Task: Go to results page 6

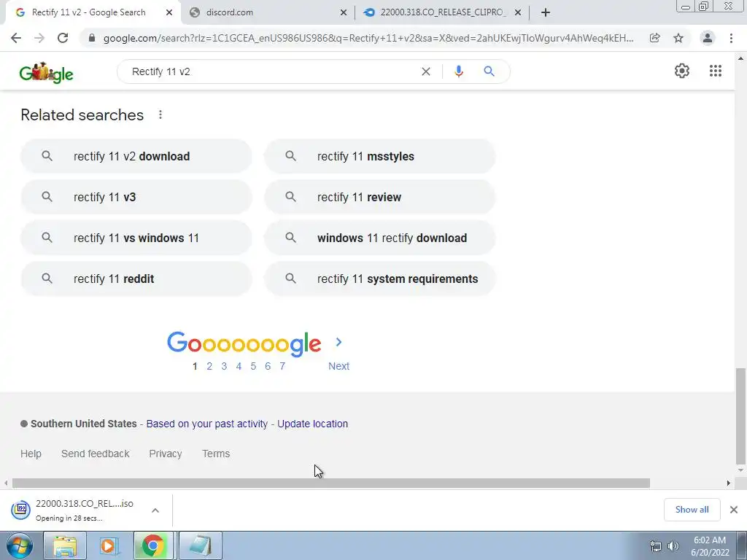Action: tap(268, 366)
